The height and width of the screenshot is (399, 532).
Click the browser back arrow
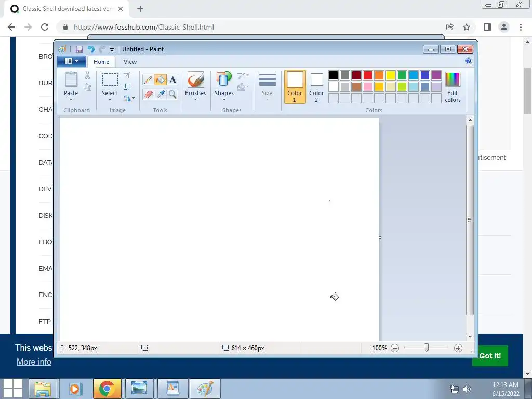click(11, 27)
